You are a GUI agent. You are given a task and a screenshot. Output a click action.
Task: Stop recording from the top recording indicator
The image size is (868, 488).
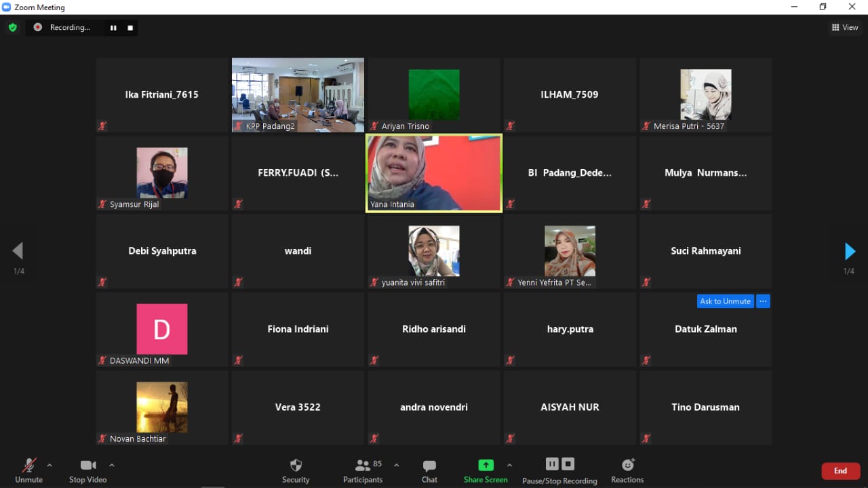[x=130, y=28]
